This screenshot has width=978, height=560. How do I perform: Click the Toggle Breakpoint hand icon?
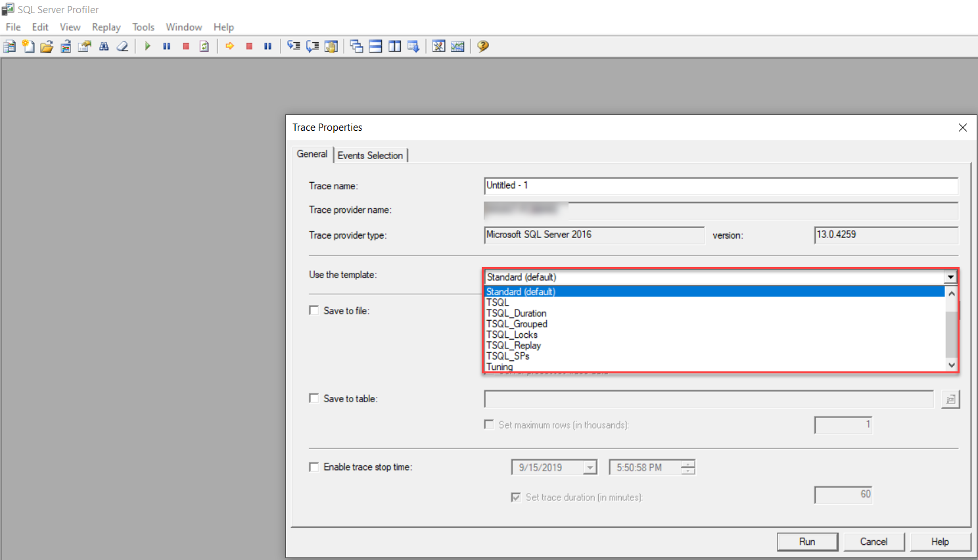tap(331, 46)
